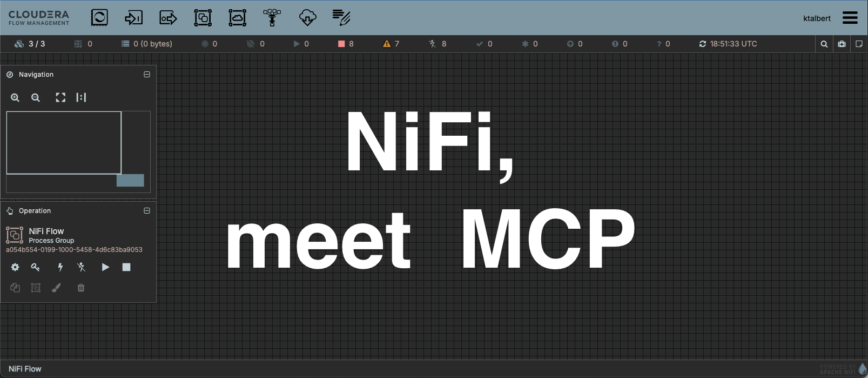
Task: Zoom in on the canvas
Action: click(15, 97)
